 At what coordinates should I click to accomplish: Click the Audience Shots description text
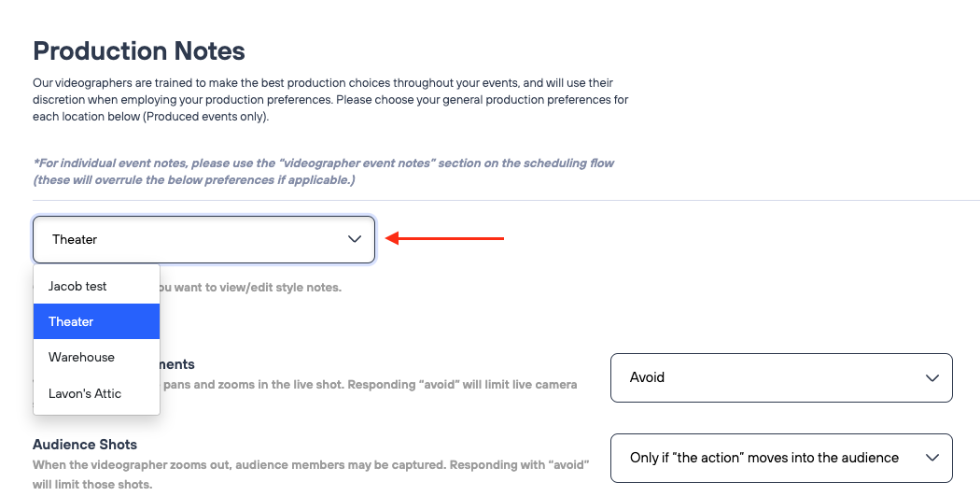click(x=304, y=464)
